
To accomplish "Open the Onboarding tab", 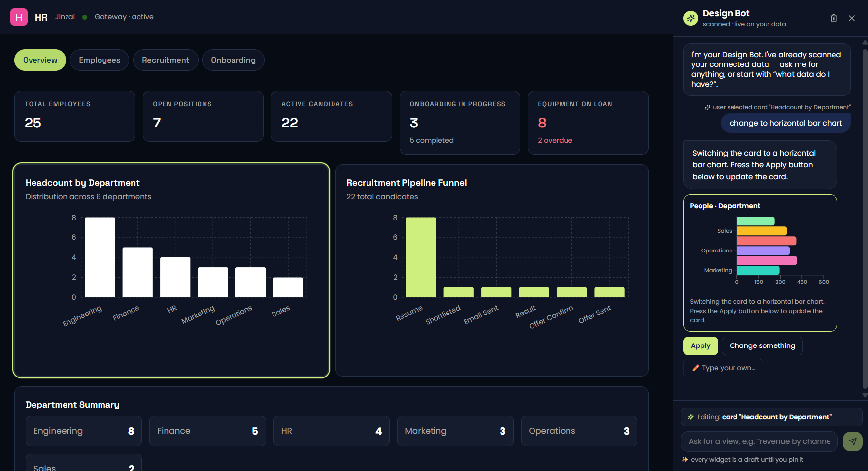I will click(x=233, y=60).
